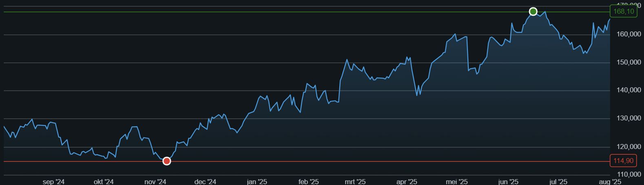Select feb '25 on the x-axis
Screen dimensions: 644x185
(308, 182)
